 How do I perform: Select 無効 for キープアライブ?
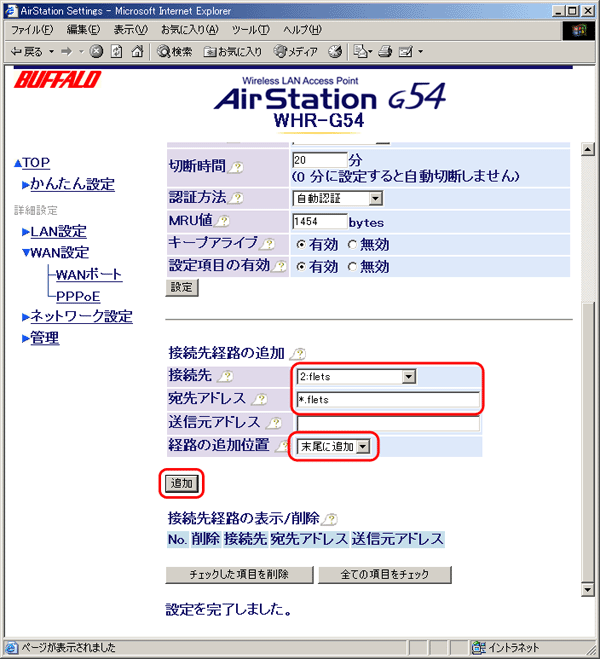(352, 244)
